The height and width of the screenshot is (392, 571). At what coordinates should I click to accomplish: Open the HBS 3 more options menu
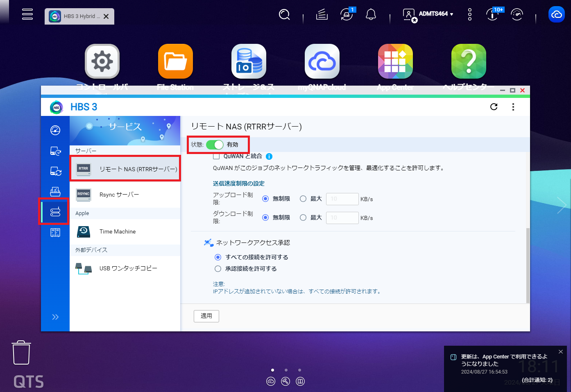[x=513, y=107]
